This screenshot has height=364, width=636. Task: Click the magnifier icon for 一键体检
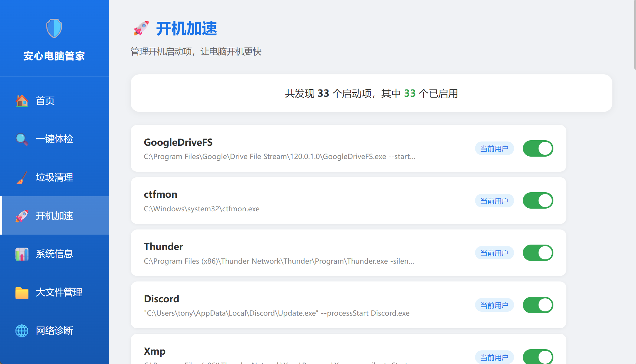point(22,139)
